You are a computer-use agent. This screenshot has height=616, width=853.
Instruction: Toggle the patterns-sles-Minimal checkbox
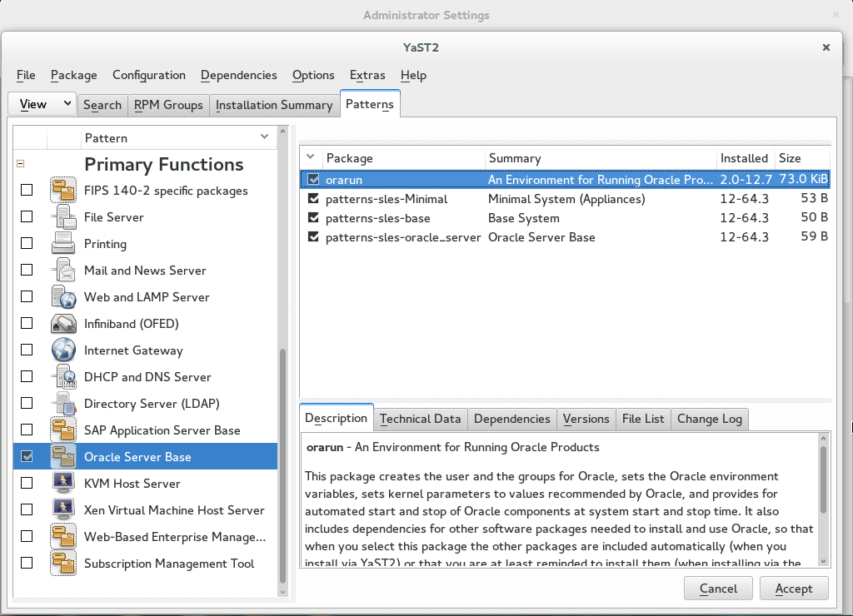[x=312, y=198]
